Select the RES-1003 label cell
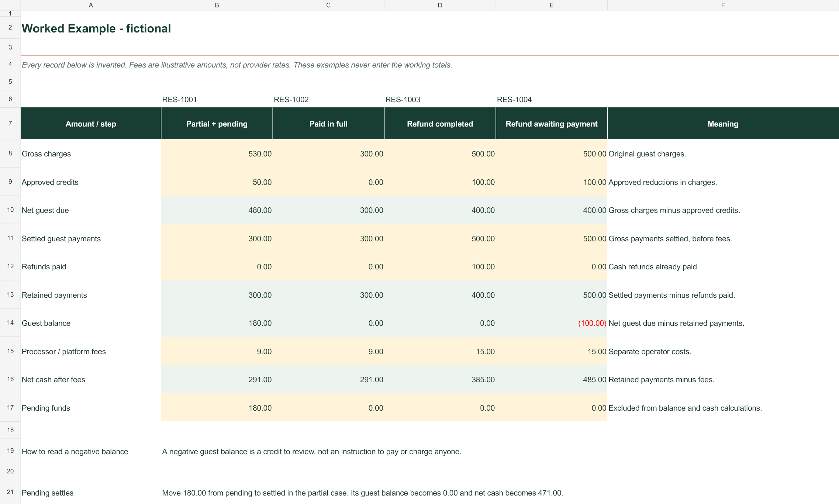 pyautogui.click(x=440, y=99)
